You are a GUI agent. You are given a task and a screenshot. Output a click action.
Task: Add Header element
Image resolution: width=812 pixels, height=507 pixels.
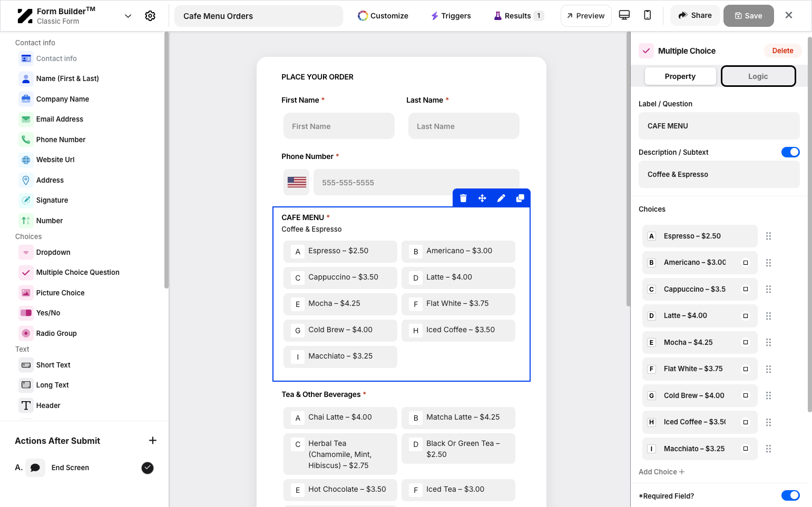(40, 405)
